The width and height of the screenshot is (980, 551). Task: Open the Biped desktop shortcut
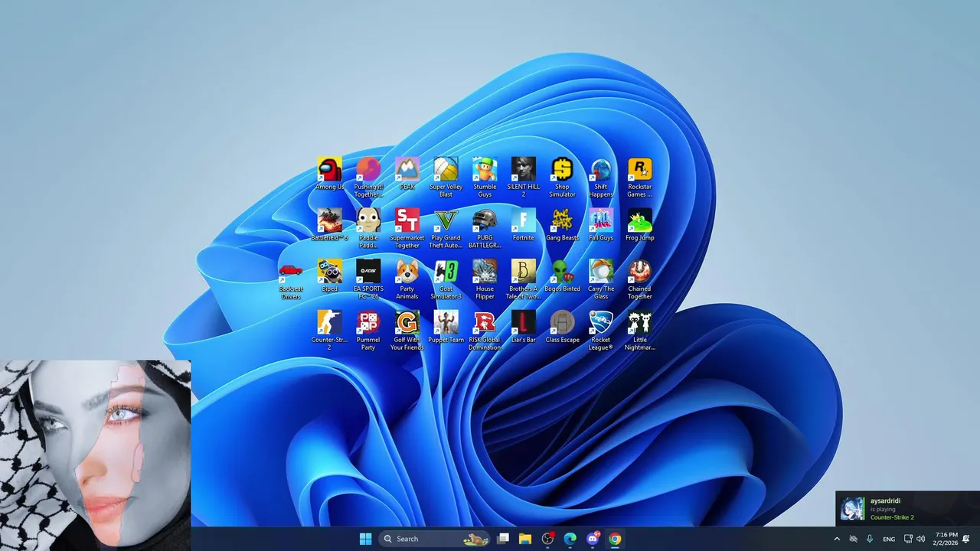[x=329, y=276]
